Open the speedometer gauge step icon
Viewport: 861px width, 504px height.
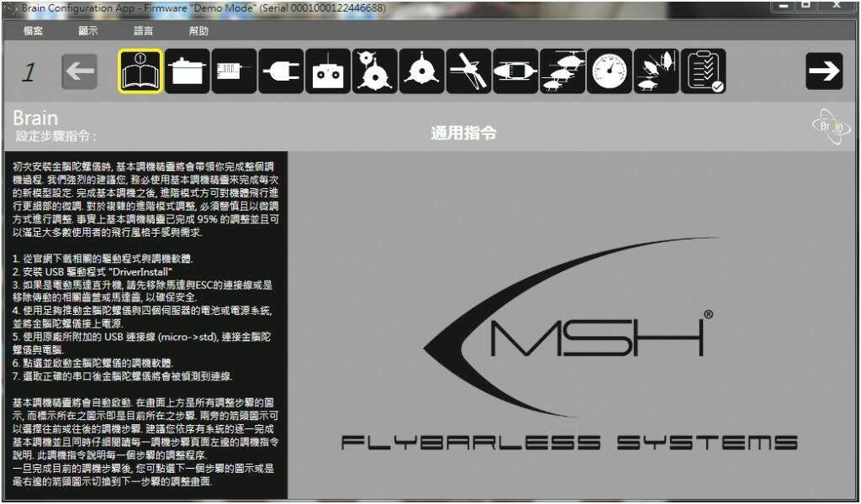click(x=610, y=71)
